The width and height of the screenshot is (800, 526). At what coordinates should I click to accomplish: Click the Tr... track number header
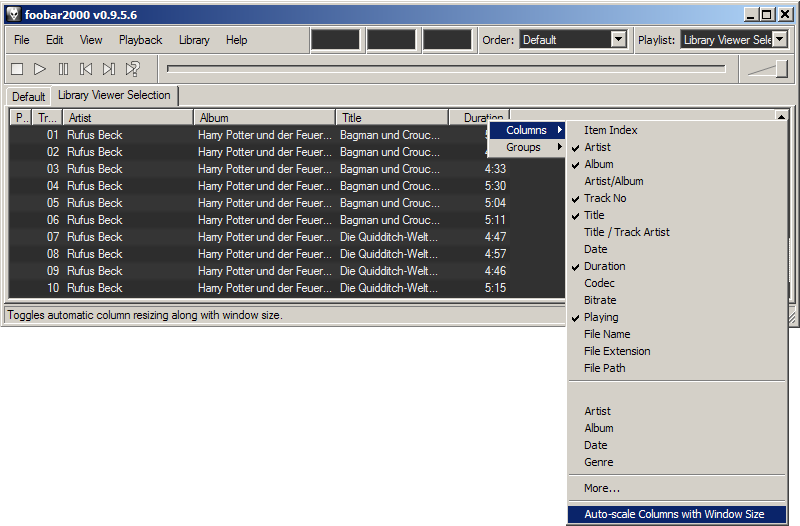[47, 118]
